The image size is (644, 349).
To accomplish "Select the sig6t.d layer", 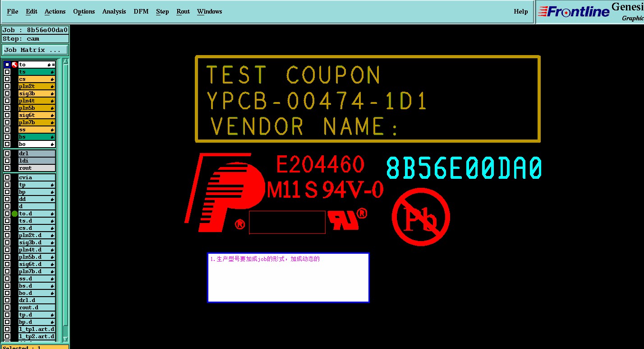I will click(x=37, y=264).
